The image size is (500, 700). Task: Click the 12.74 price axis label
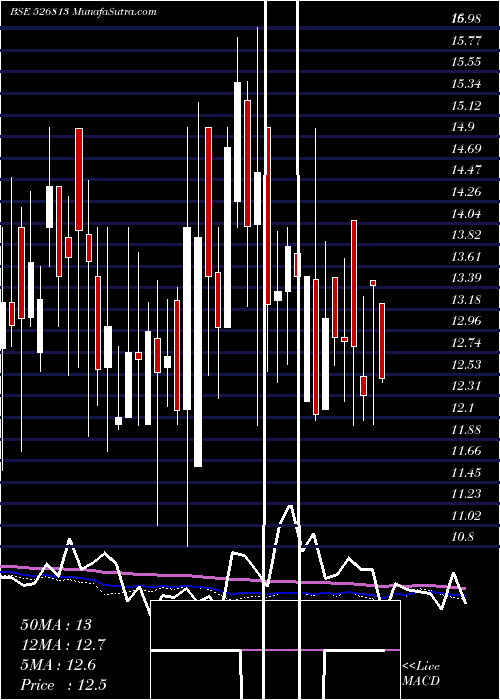(x=467, y=343)
